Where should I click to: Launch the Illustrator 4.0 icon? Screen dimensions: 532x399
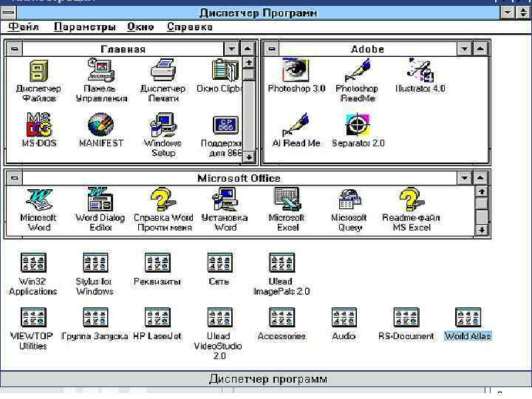pos(420,70)
